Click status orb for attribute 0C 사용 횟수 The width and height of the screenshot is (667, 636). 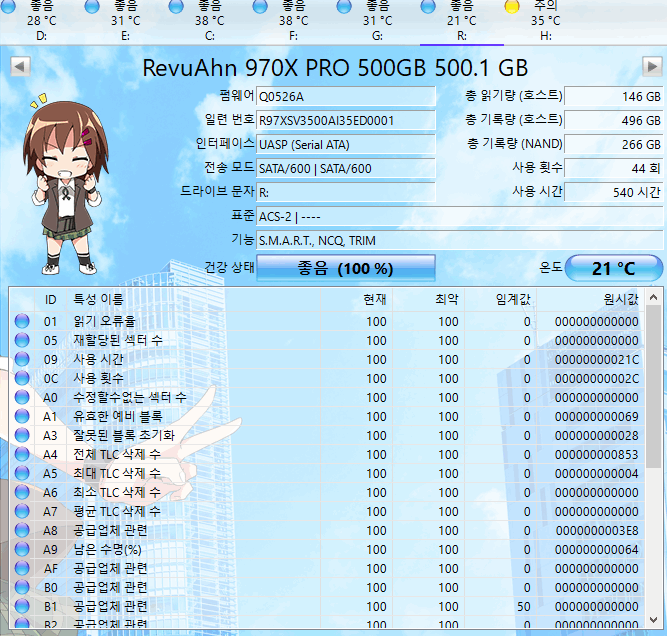coord(22,378)
